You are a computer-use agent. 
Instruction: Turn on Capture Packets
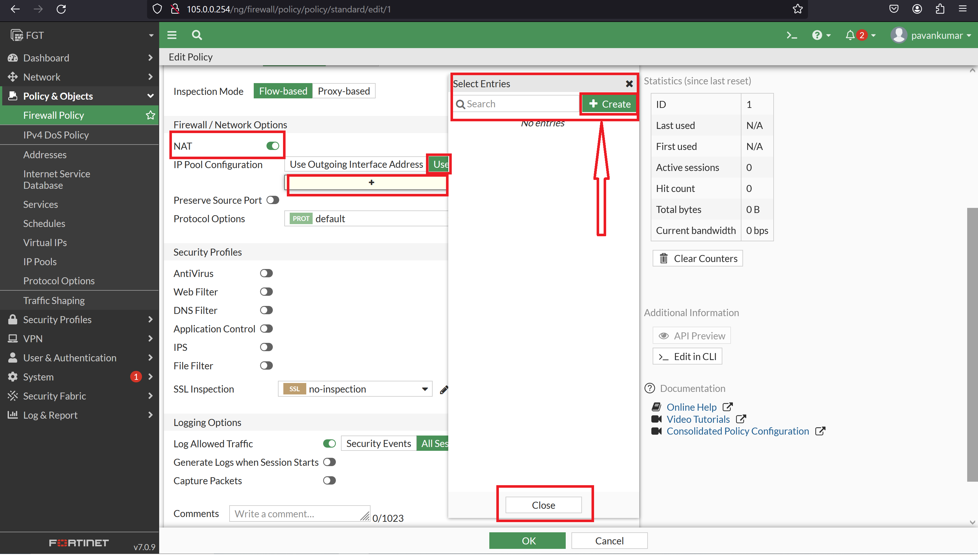pos(329,480)
